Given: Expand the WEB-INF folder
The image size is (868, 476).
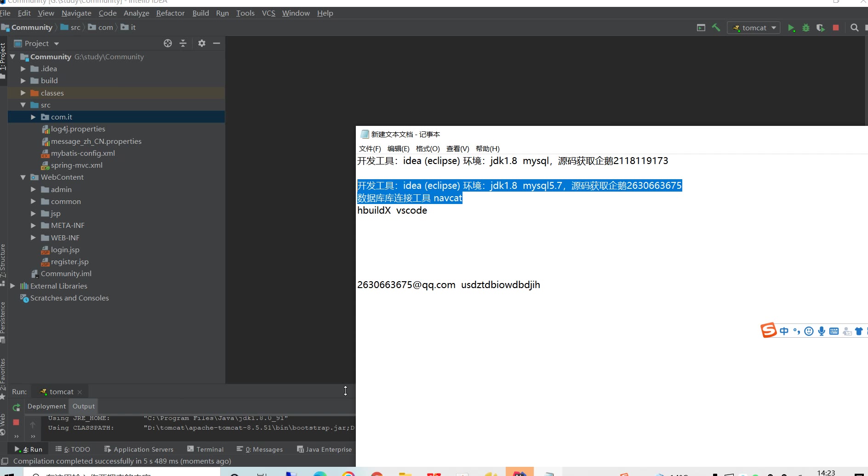Looking at the screenshot, I should [33, 238].
